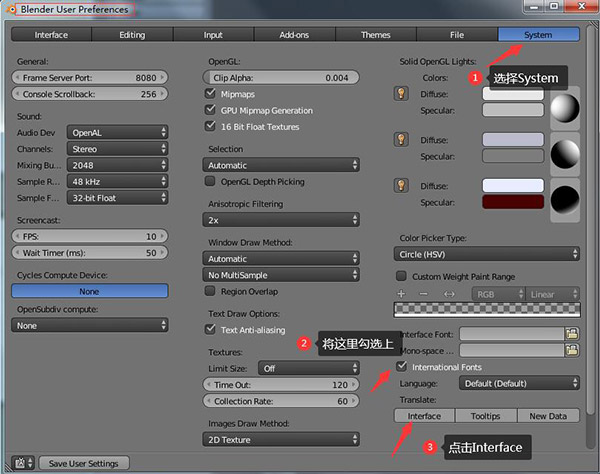Expand the Color Picker Type dropdown
This screenshot has width=600, height=474.
(x=488, y=253)
